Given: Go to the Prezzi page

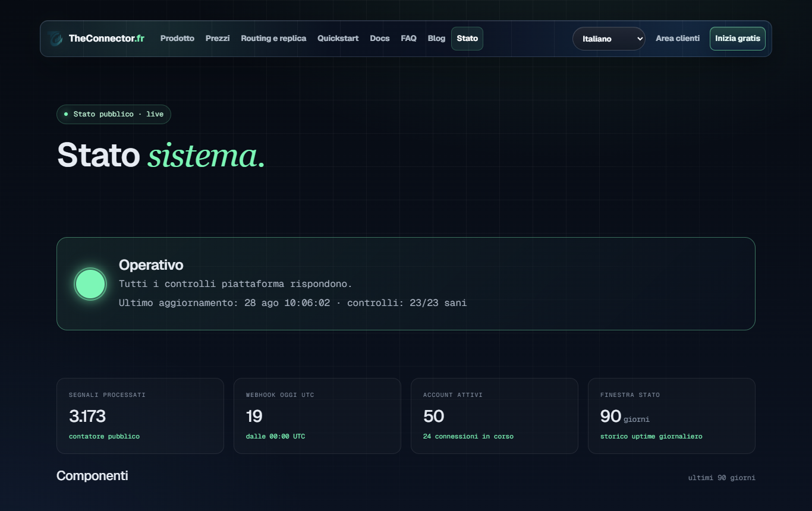Looking at the screenshot, I should tap(218, 39).
